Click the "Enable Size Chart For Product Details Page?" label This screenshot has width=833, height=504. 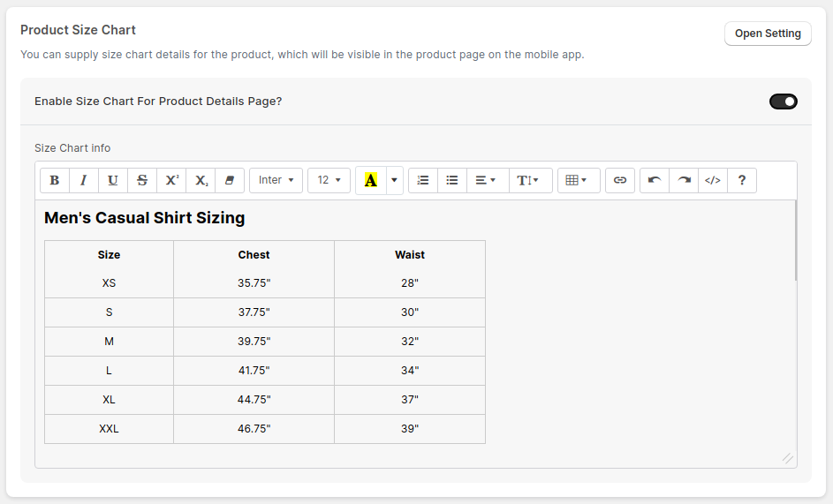point(158,102)
